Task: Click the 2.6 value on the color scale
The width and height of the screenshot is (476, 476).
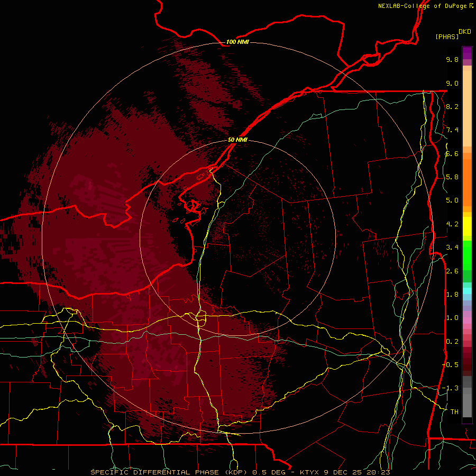Action: pos(452,271)
